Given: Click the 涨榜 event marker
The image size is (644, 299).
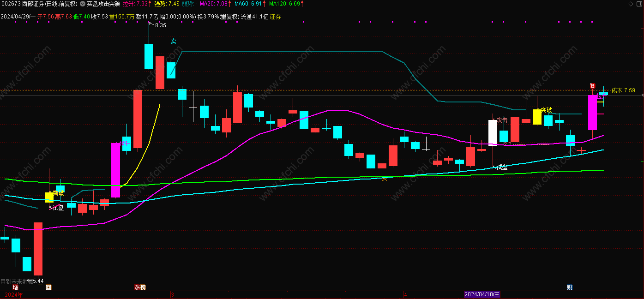Looking at the screenshot, I should [x=140, y=287].
